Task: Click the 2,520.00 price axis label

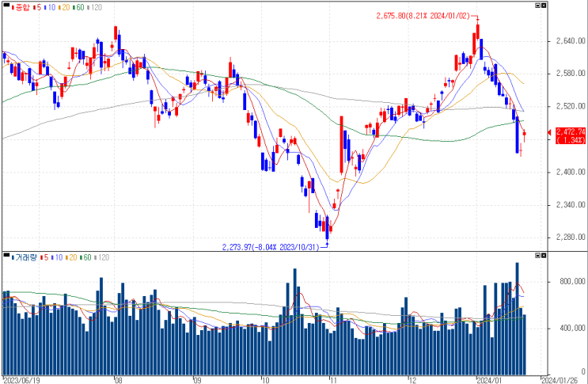Action: point(571,106)
